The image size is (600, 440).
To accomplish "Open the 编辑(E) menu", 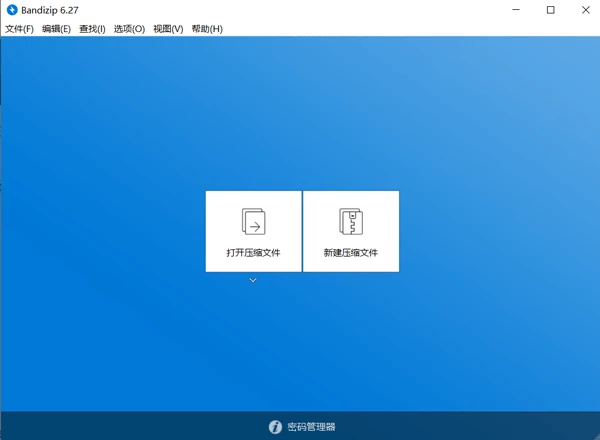I will (56, 29).
